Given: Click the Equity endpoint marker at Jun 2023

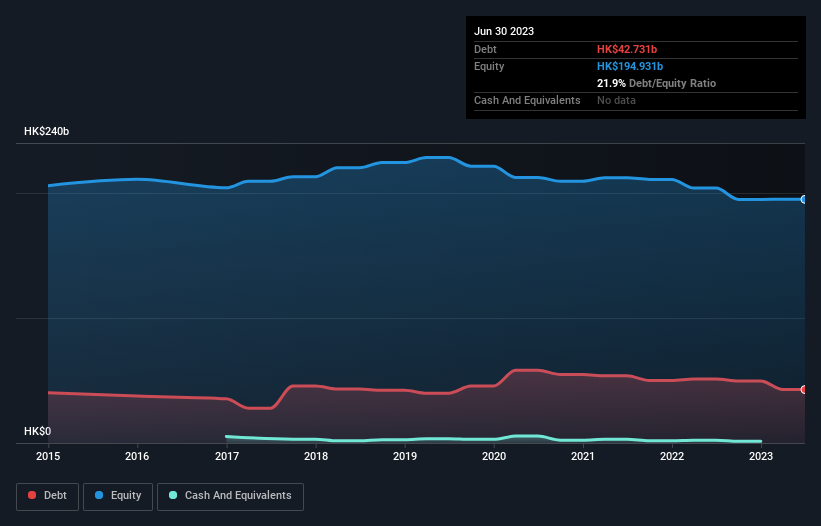Looking at the screenshot, I should tap(804, 199).
